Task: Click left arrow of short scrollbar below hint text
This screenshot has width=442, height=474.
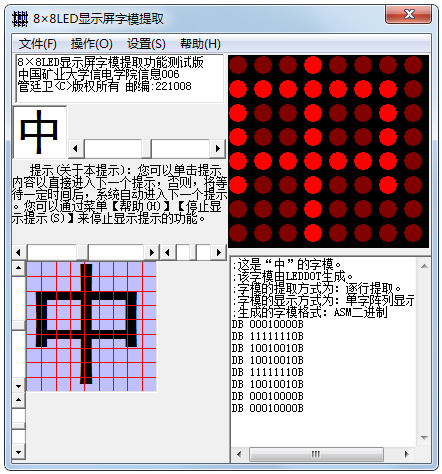Action: pyautogui.click(x=168, y=252)
